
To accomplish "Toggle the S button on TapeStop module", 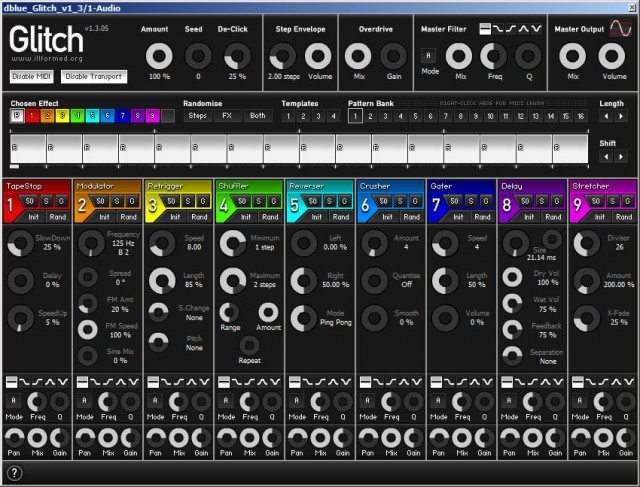I will (47, 201).
